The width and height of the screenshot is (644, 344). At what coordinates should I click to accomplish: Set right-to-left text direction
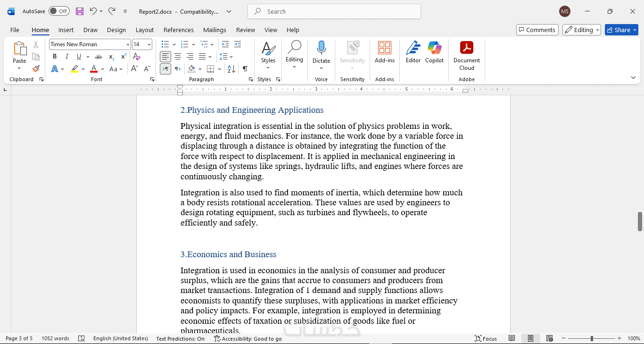(178, 69)
